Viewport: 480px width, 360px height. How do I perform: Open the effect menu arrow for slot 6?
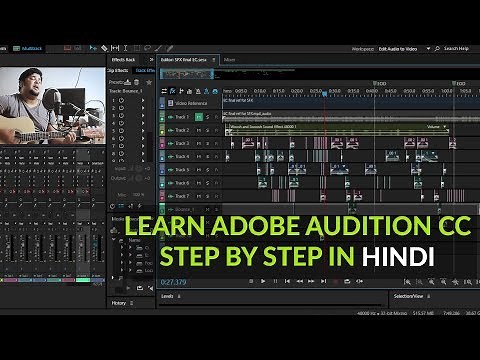click(143, 138)
